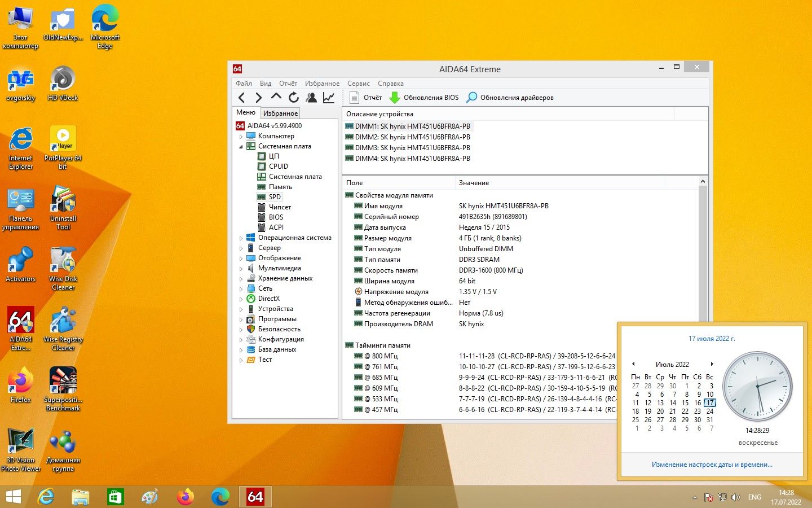
Task: Open the Сервис menu
Action: click(x=359, y=84)
